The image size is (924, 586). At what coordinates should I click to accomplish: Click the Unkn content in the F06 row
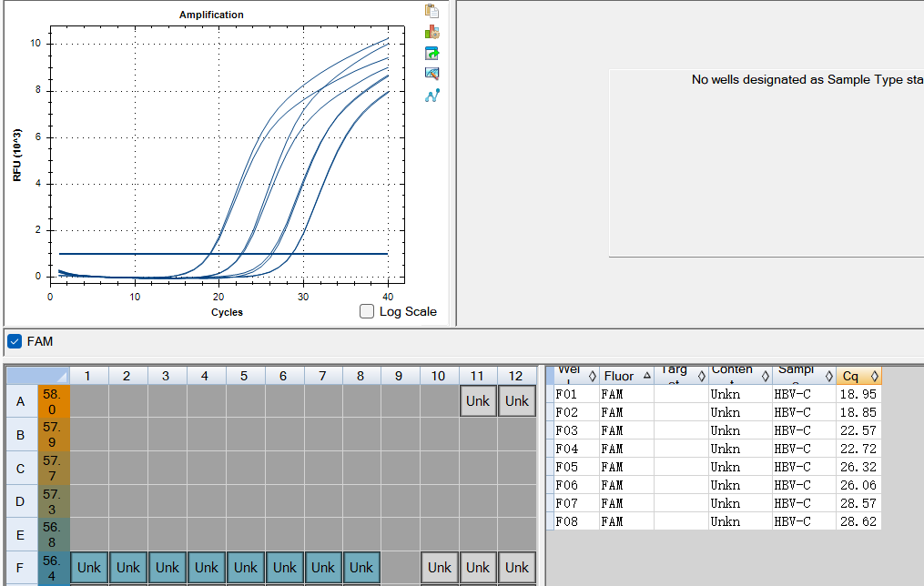(x=740, y=485)
